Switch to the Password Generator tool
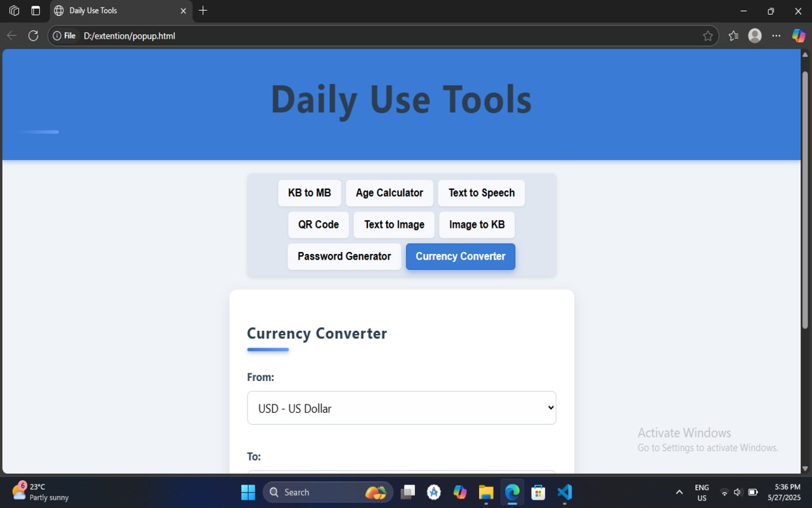This screenshot has width=812, height=508. (344, 256)
